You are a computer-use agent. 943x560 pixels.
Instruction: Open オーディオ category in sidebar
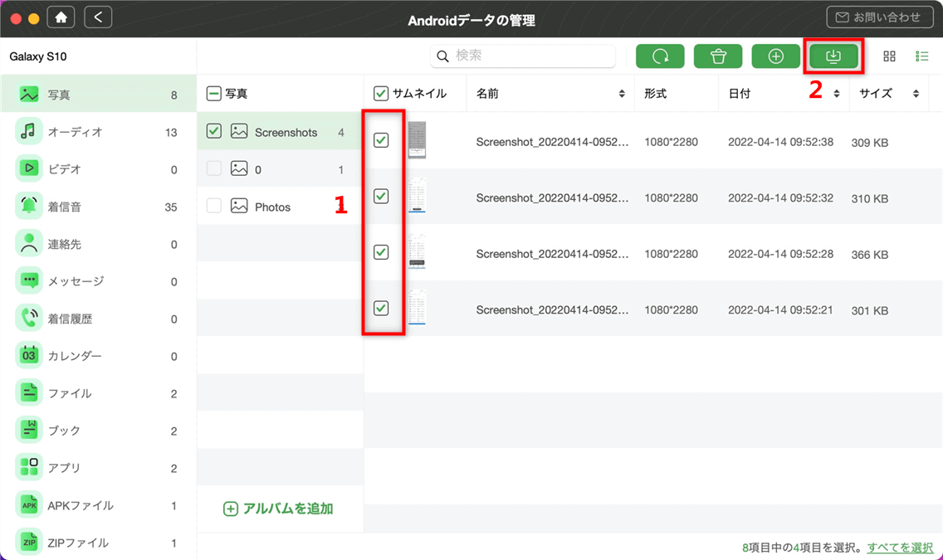(x=98, y=132)
